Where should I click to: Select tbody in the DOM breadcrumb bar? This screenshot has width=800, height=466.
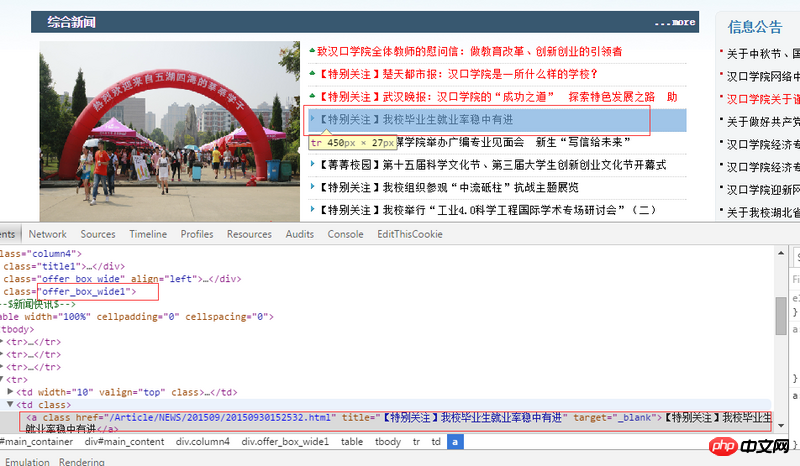click(387, 441)
